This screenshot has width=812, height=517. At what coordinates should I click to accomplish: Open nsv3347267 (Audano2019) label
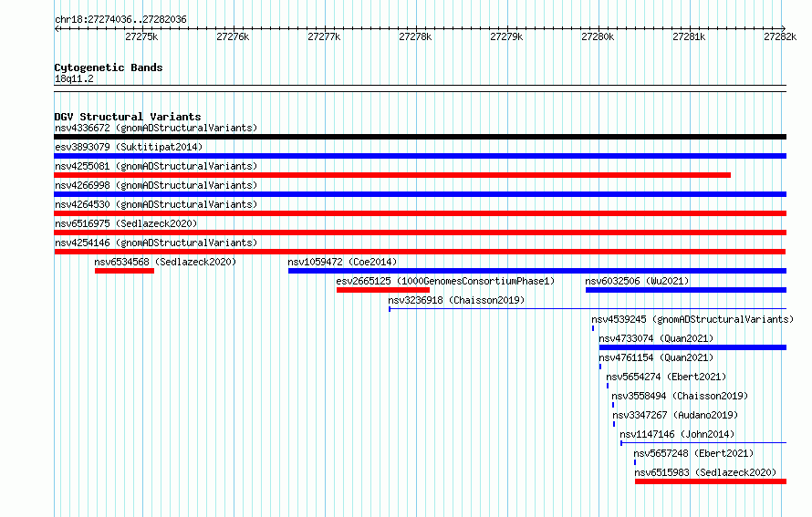(x=675, y=415)
